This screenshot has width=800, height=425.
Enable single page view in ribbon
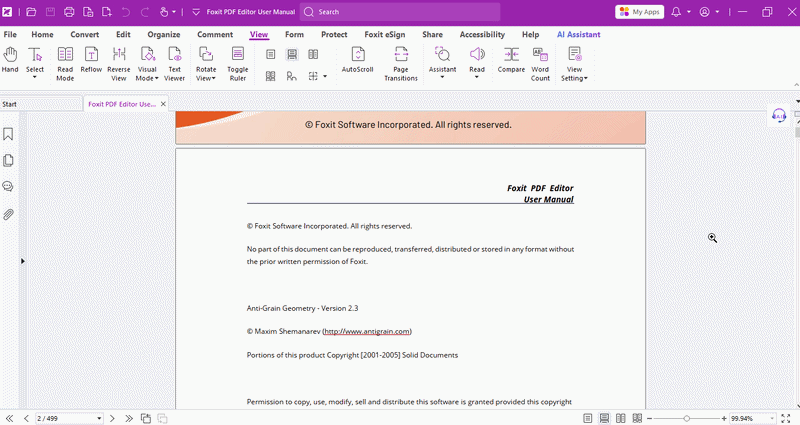tap(270, 54)
